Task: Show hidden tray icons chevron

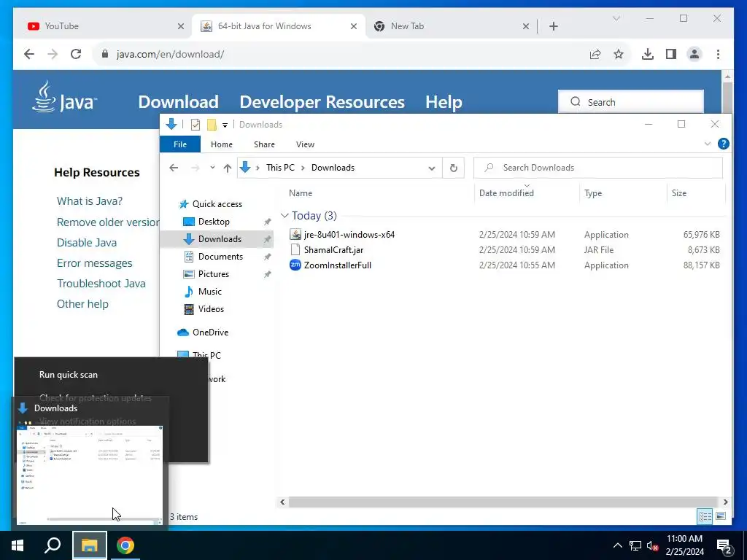Action: point(617,545)
